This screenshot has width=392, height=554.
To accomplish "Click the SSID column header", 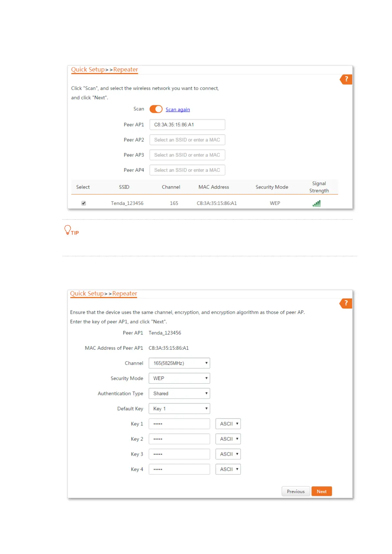I will (124, 187).
